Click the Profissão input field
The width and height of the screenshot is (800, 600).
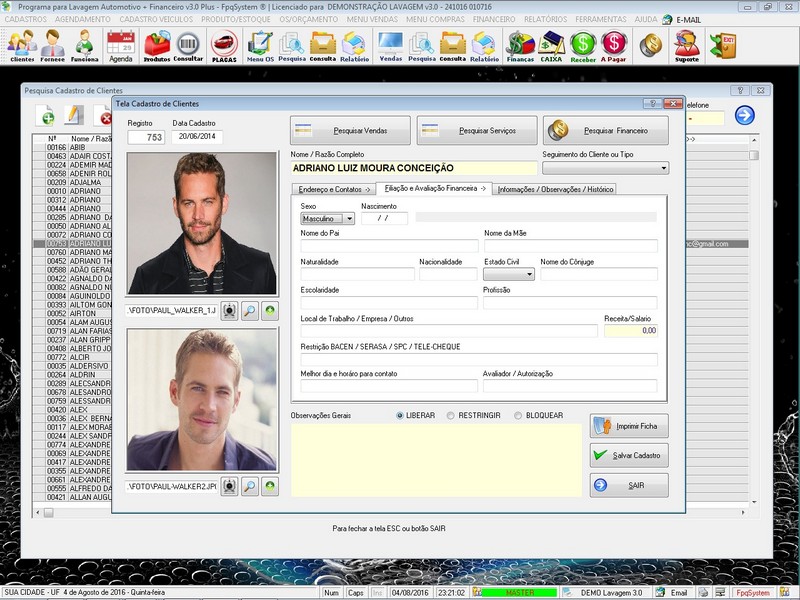[570, 303]
